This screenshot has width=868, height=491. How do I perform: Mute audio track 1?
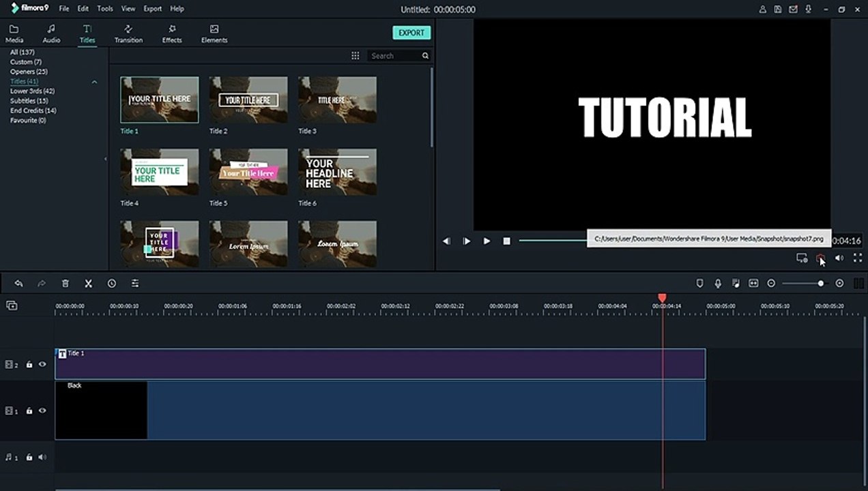pos(42,457)
